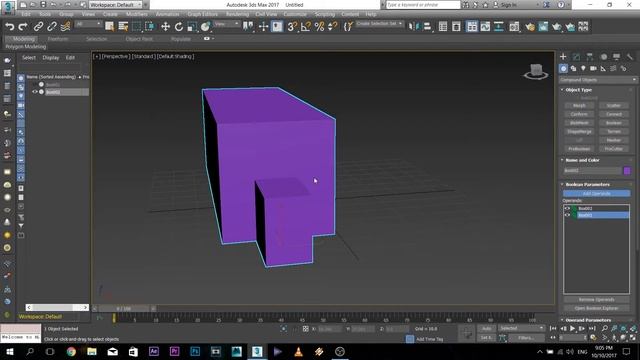Collapse the Name and Color rollout
Viewport: 640px width, 360px height.
tap(582, 160)
